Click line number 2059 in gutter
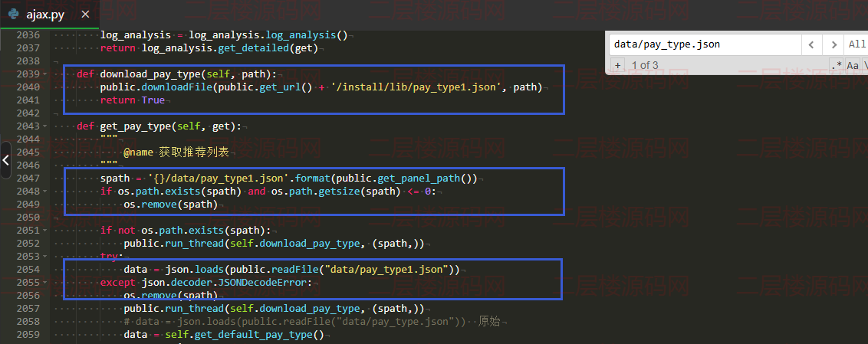868x344 pixels. tap(28, 335)
